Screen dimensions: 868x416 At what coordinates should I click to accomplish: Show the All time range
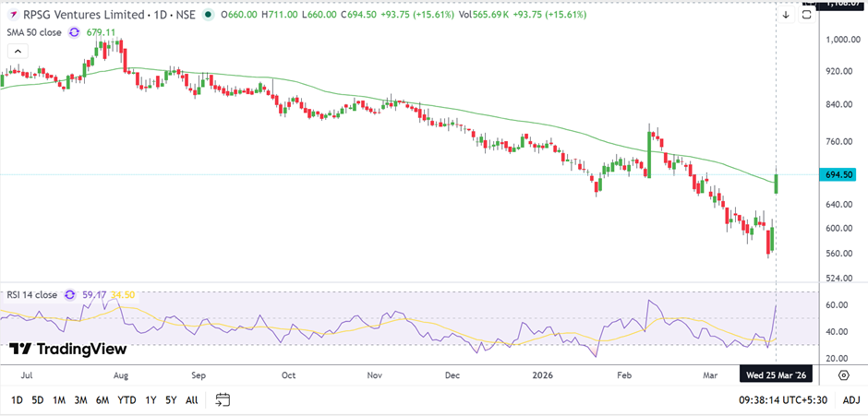(x=191, y=400)
